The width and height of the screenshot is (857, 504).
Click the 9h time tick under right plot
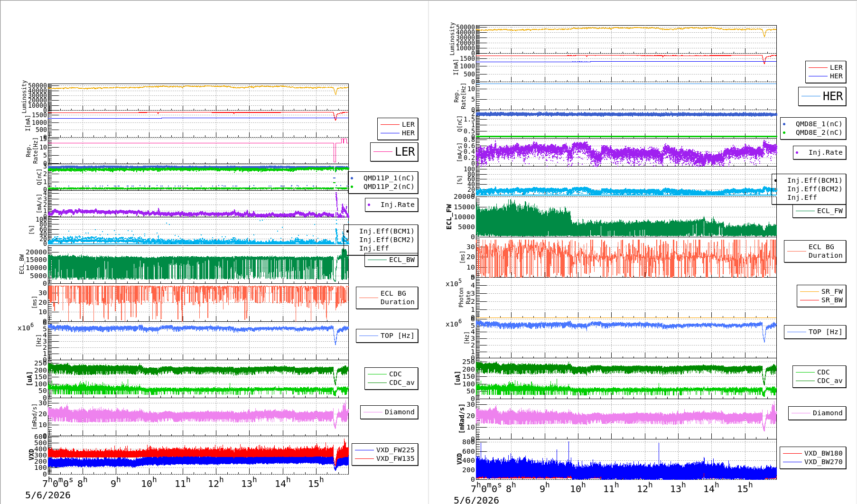[x=545, y=488]
